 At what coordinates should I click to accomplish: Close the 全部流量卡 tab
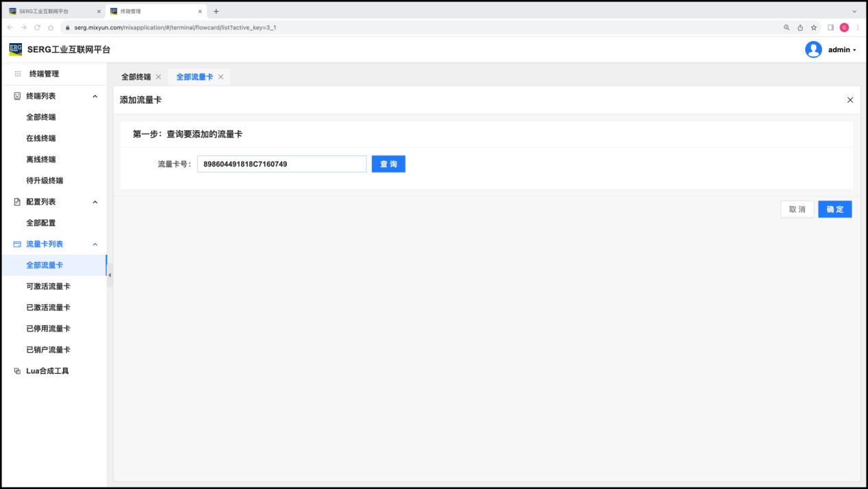(221, 77)
